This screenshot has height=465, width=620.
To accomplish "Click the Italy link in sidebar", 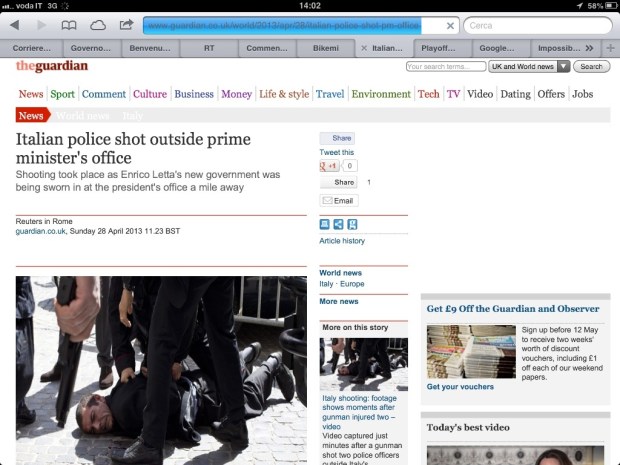I will click(326, 284).
